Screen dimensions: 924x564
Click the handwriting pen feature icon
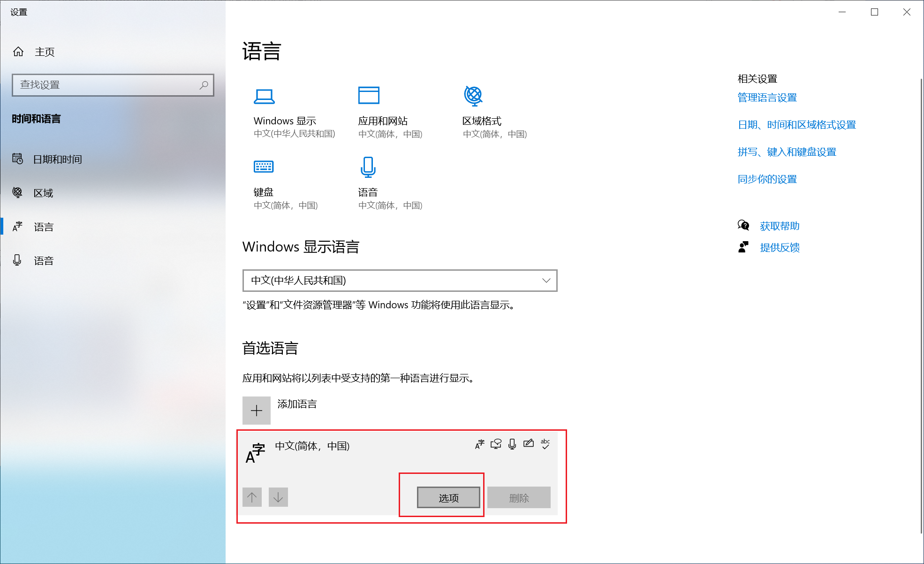[529, 443]
